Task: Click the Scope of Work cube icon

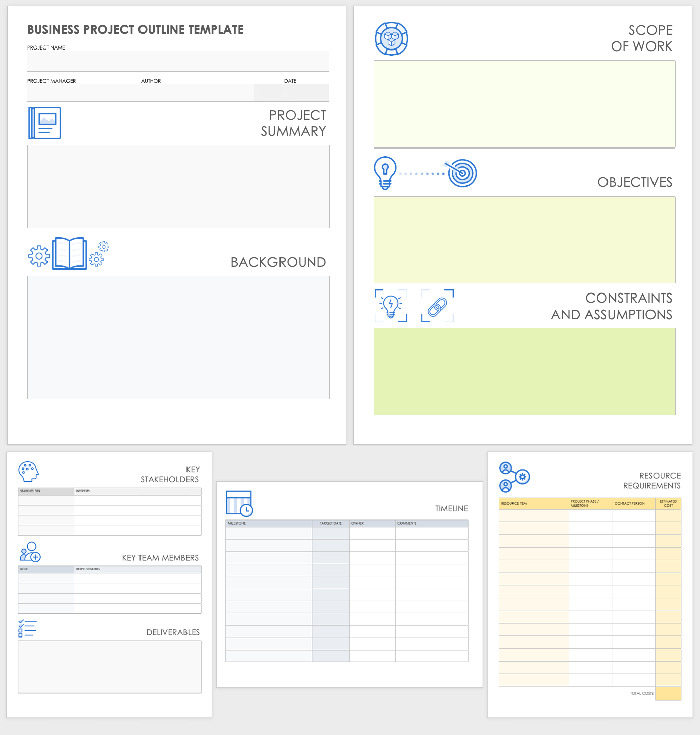Action: (391, 38)
